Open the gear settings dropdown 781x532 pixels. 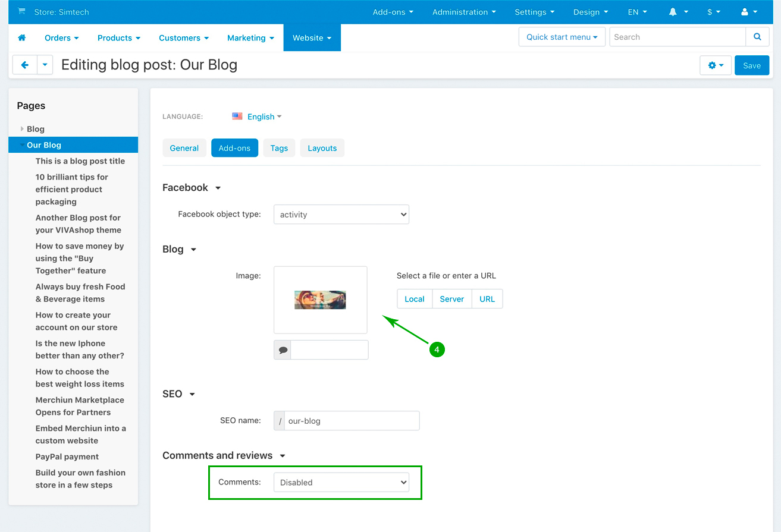point(715,65)
